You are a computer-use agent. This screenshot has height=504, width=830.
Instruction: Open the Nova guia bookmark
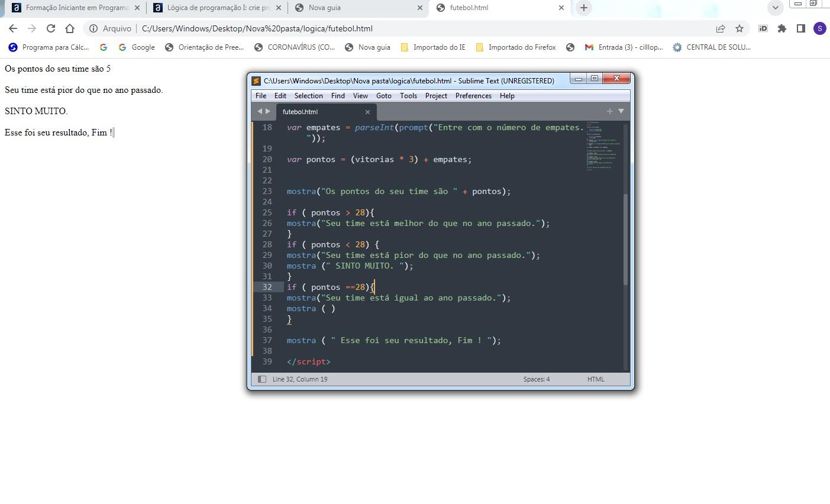(367, 47)
